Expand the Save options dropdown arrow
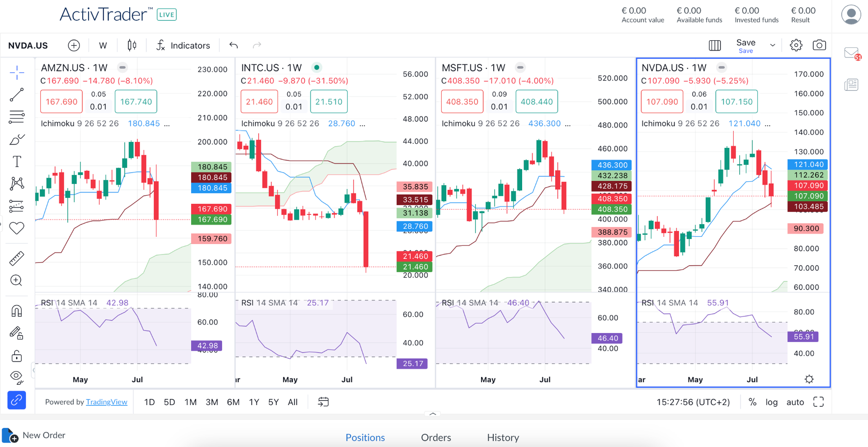This screenshot has height=447, width=868. pos(773,45)
